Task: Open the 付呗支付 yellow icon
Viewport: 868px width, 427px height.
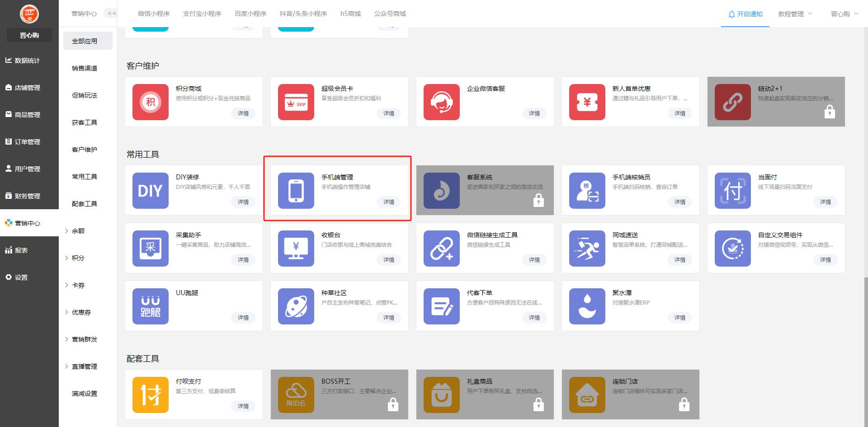Action: coord(150,395)
